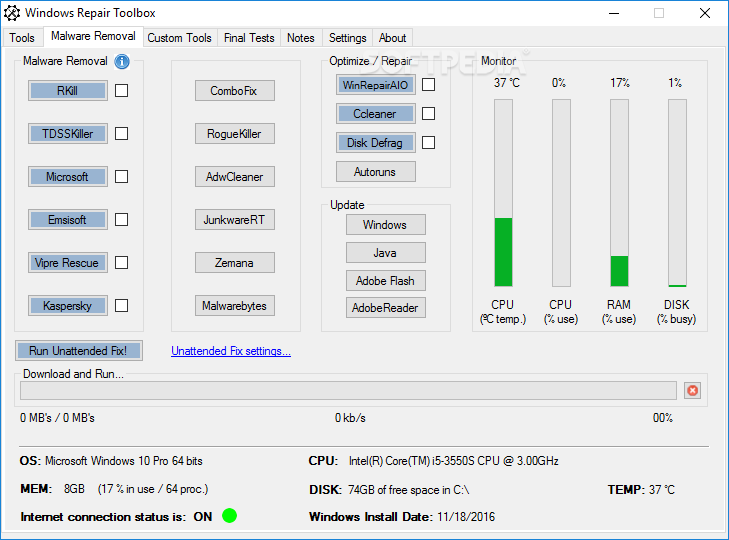Click the '0%' CPU monitor value

[559, 83]
